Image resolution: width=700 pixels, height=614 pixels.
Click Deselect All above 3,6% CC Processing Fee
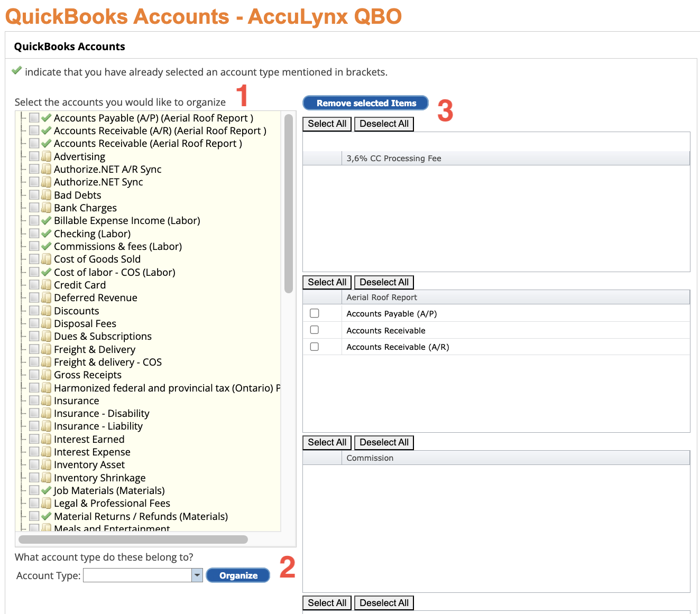coord(384,124)
